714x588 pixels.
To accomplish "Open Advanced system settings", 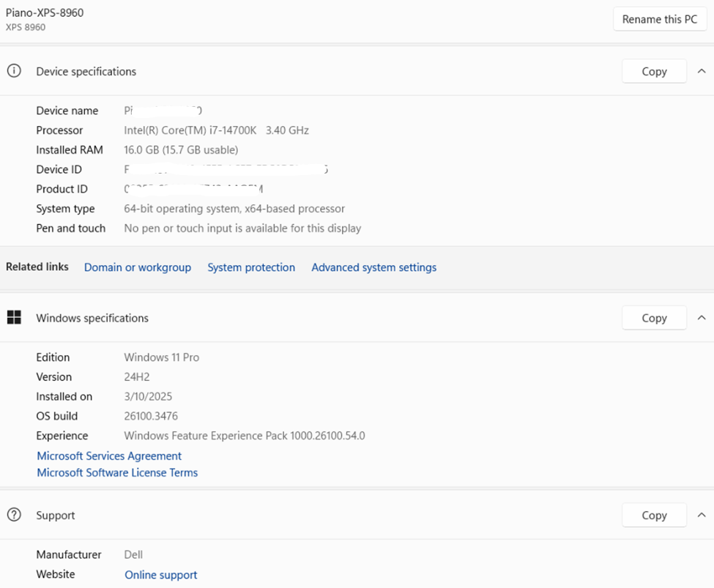I will coord(373,267).
